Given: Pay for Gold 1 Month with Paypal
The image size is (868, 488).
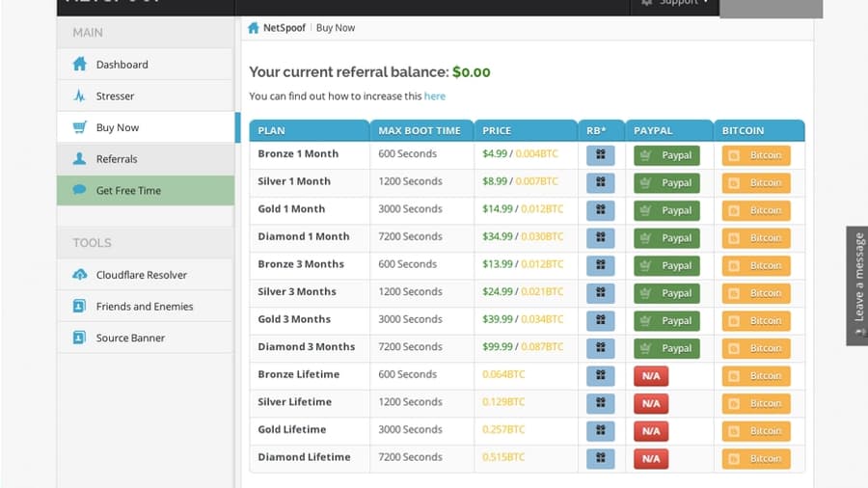Looking at the screenshot, I should 666,210.
